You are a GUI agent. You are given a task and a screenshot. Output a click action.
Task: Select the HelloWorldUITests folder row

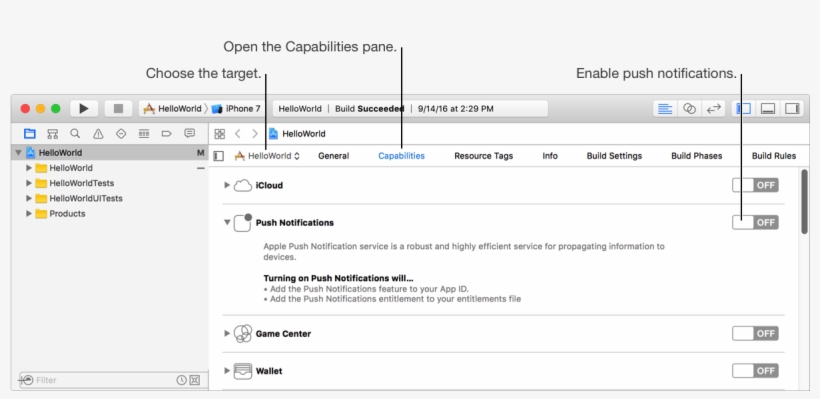coord(110,198)
